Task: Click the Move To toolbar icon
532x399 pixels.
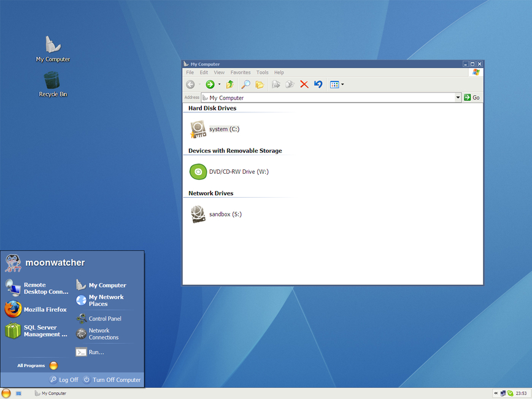Action: tap(276, 85)
